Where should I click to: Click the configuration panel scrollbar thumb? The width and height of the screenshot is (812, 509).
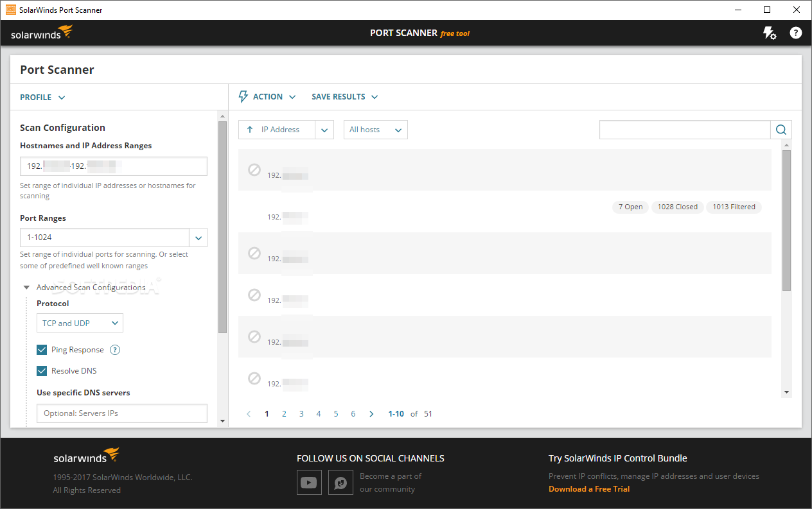click(222, 227)
